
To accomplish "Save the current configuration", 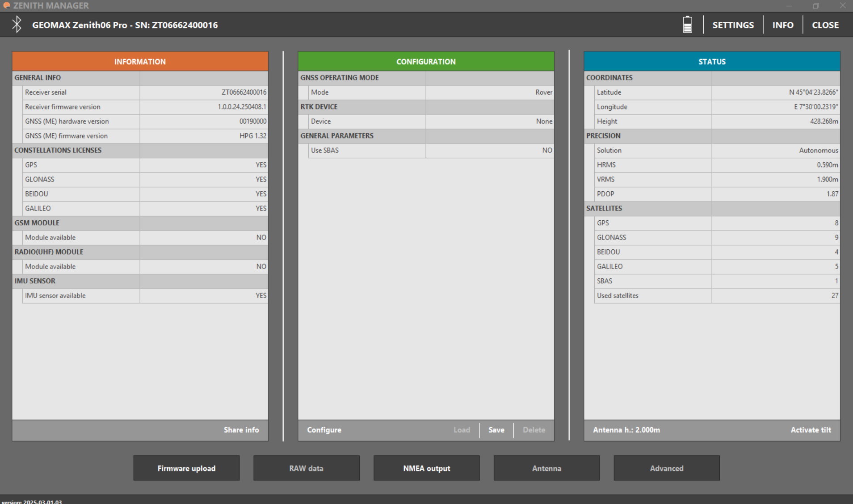I will tap(496, 430).
